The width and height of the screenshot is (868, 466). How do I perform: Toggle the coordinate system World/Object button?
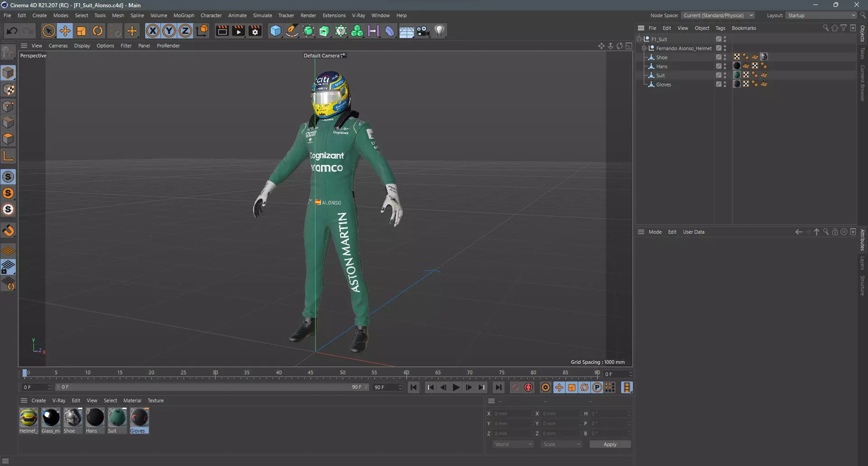coord(202,31)
